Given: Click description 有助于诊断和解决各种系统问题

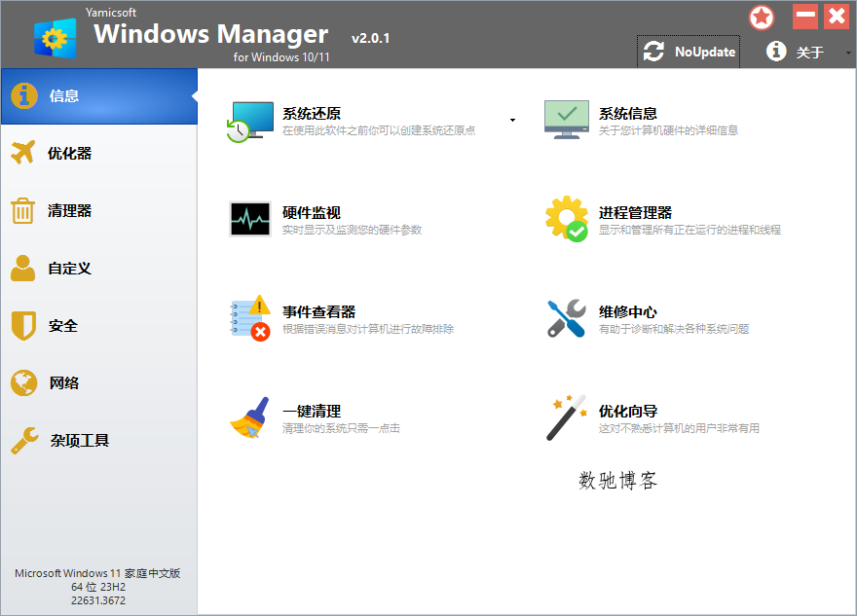Looking at the screenshot, I should point(673,329).
